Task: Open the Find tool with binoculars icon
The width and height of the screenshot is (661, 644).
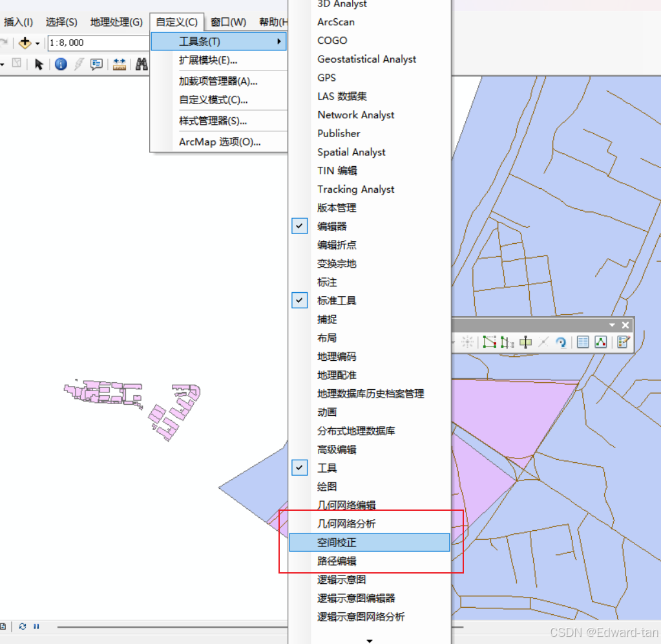Action: [x=140, y=64]
